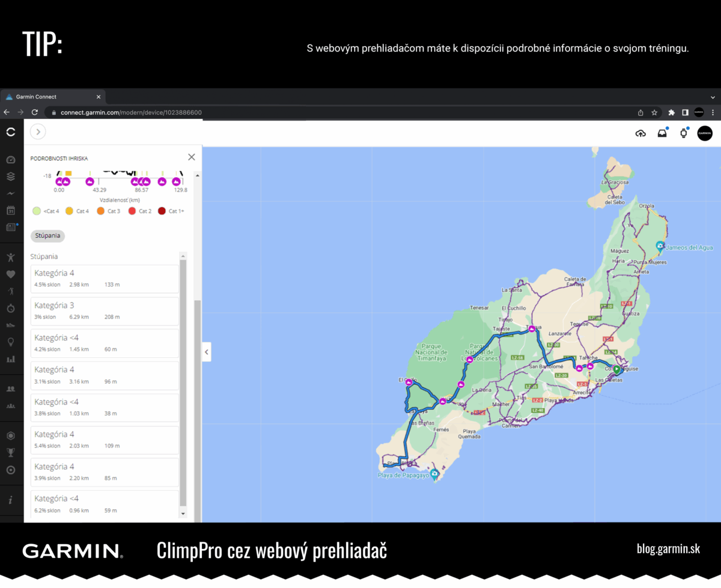Click the upload cloud icon

pos(640,133)
